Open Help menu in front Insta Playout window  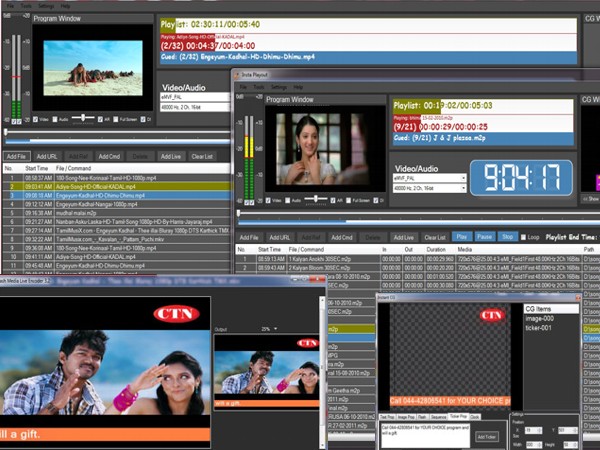tap(298, 87)
